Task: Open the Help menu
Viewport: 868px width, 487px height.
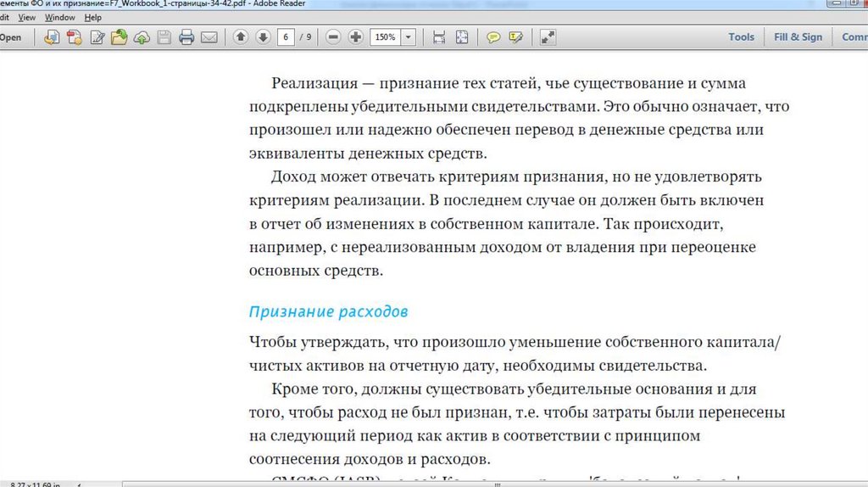Action: pos(93,17)
